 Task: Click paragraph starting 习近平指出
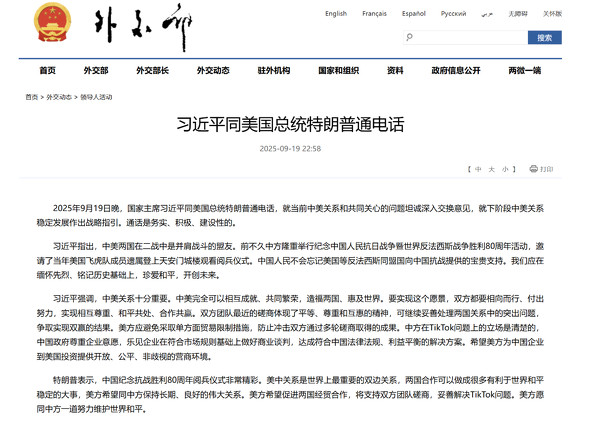pyautogui.click(x=290, y=261)
